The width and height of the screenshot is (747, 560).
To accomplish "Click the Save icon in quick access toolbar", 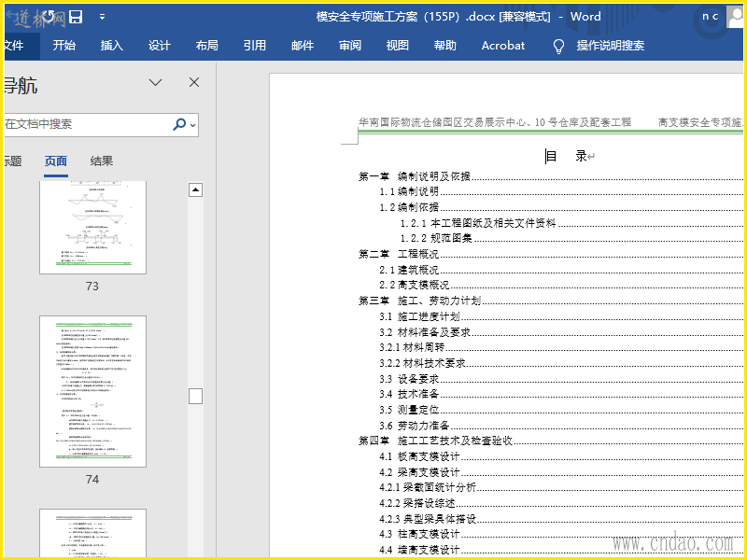I will tap(76, 17).
